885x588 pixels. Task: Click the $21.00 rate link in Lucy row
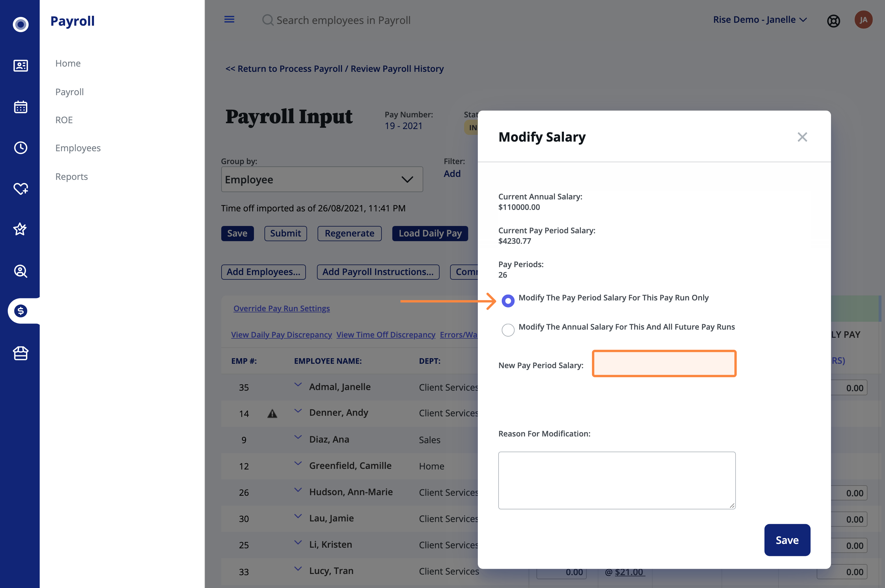(630, 572)
